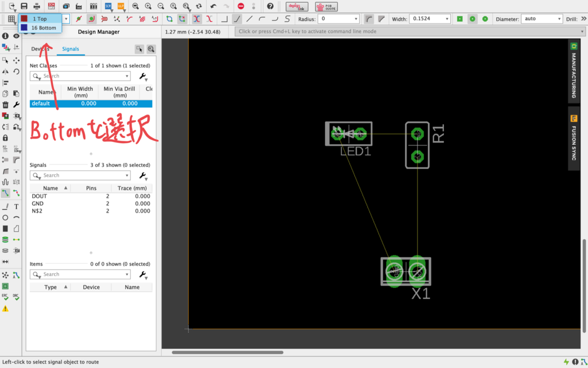This screenshot has height=368, width=588.
Task: Switch to schematic with the SCH icon
Action: tap(51, 6)
